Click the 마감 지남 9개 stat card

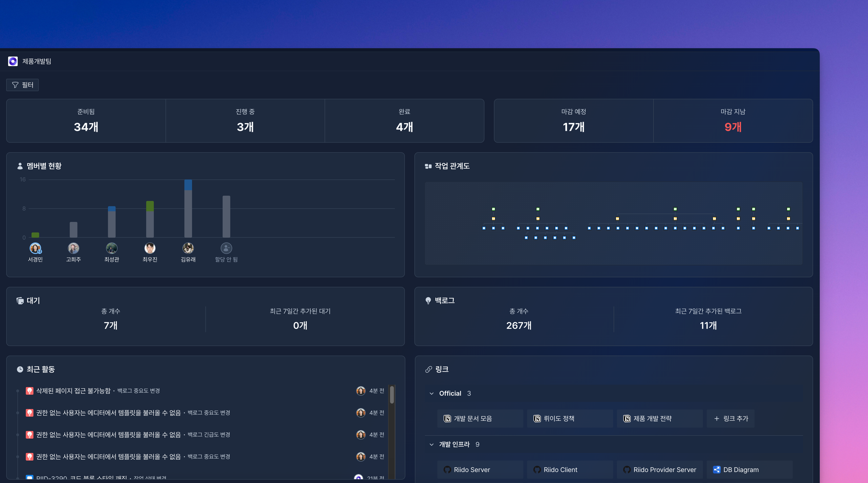[733, 121]
